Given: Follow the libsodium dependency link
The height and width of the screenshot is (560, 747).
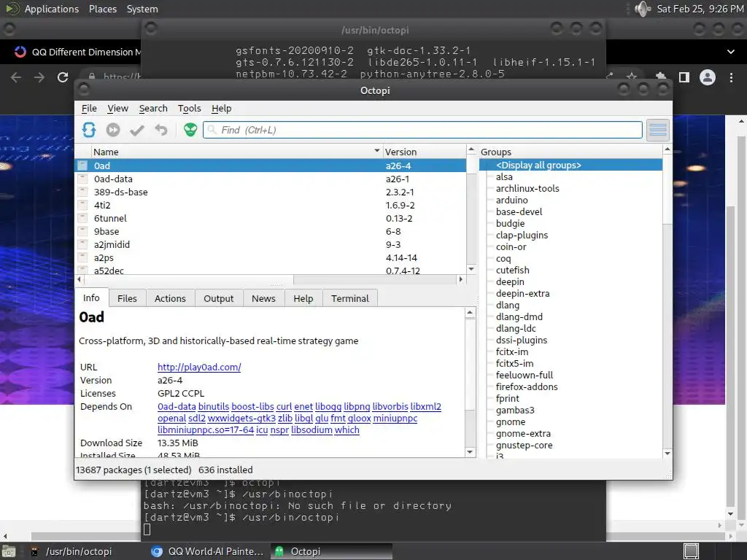Looking at the screenshot, I should point(311,430).
